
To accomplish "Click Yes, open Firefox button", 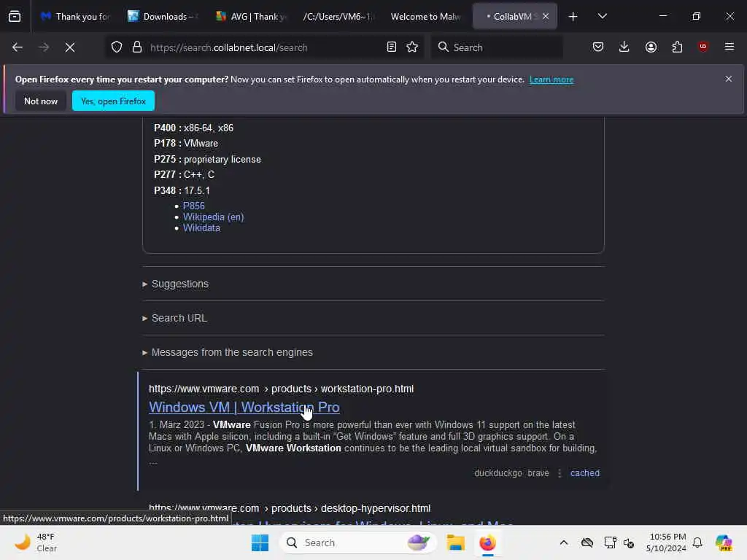I will pyautogui.click(x=113, y=101).
